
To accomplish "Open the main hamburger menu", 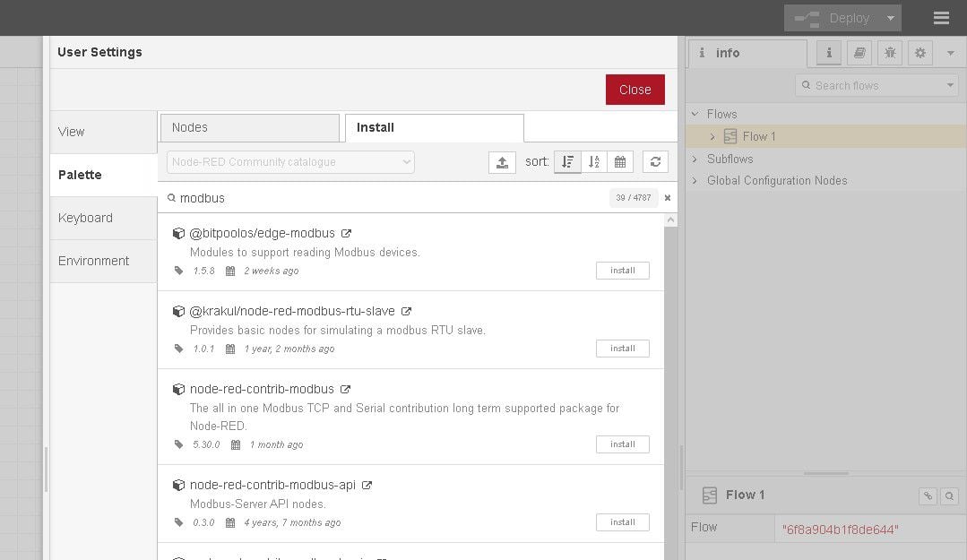I will [941, 18].
